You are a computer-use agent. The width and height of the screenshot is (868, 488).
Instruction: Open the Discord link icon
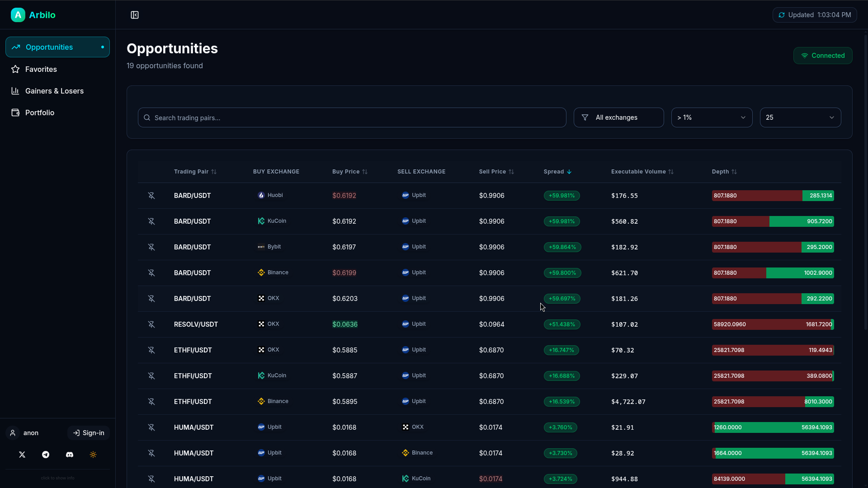[x=70, y=455]
